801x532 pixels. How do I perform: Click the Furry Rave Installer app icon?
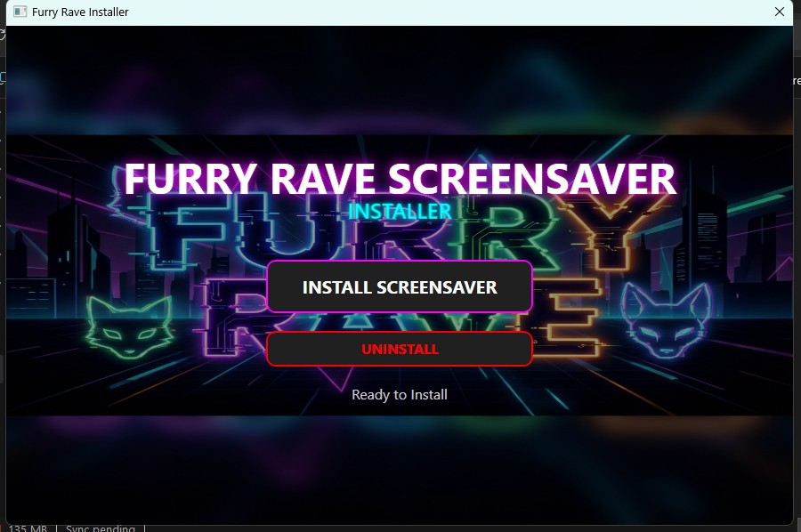[x=18, y=12]
